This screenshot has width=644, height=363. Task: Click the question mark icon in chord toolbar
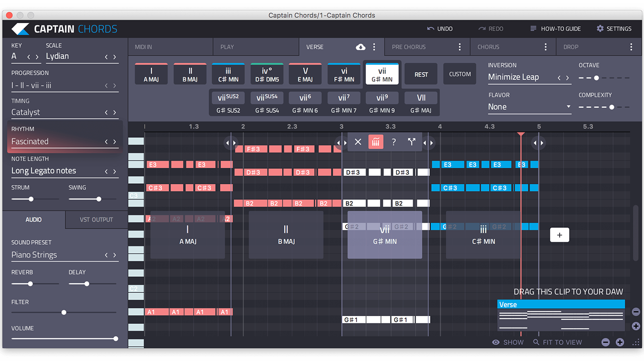pos(394,142)
